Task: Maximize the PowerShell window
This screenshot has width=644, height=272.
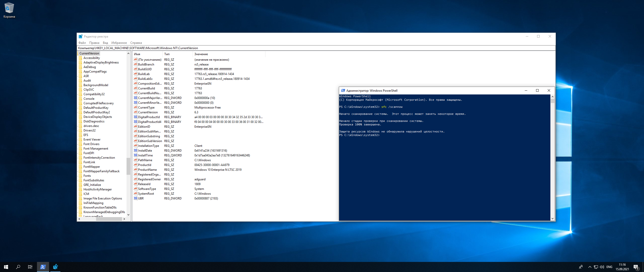Action: [537, 91]
